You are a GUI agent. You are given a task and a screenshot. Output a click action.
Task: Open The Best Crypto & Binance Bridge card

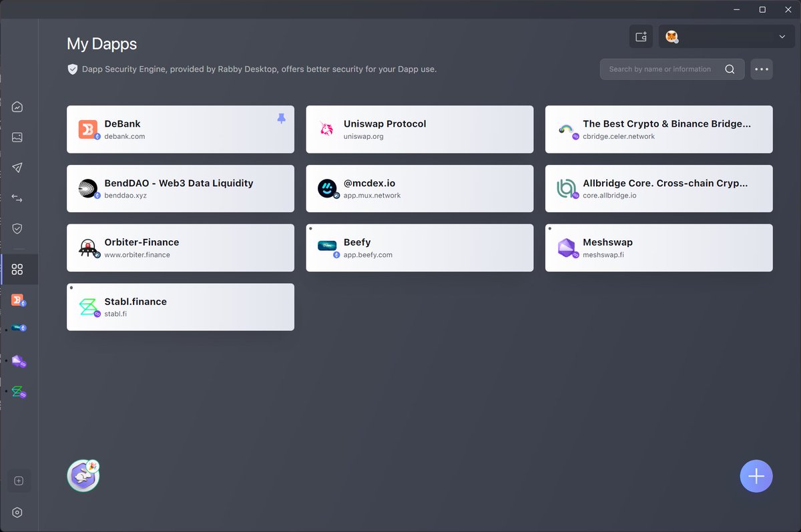pyautogui.click(x=659, y=129)
